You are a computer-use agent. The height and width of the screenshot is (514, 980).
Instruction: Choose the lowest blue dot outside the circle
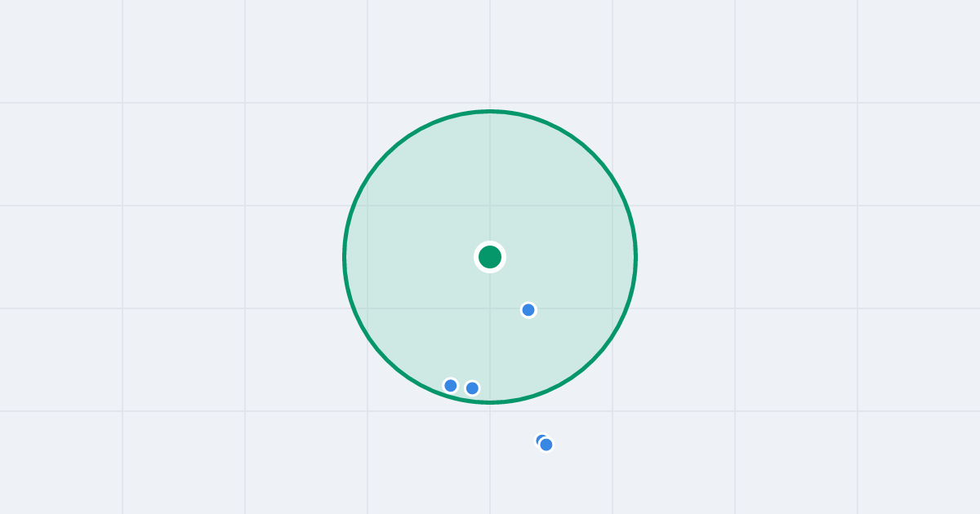click(x=546, y=445)
